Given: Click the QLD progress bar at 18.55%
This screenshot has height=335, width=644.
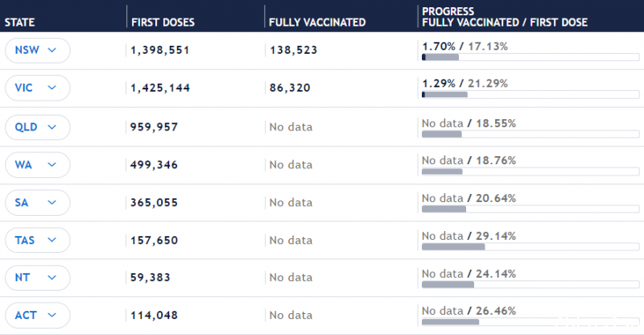Looking at the screenshot, I should [530, 134].
